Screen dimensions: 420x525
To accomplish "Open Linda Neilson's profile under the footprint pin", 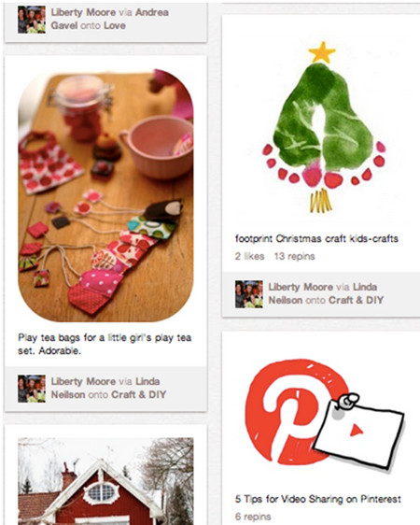I will (323, 293).
